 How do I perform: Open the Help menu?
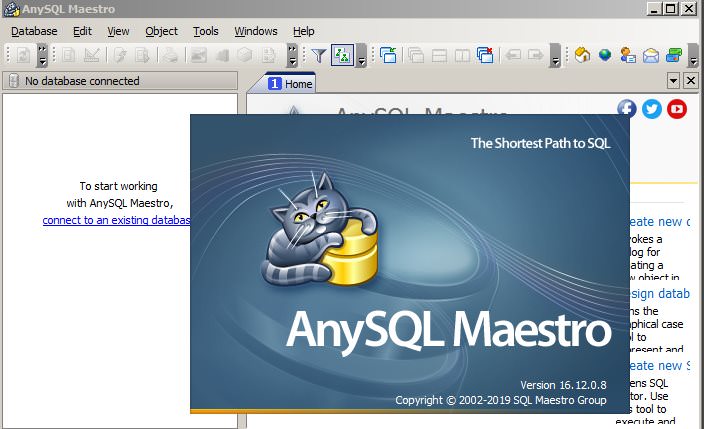point(304,31)
